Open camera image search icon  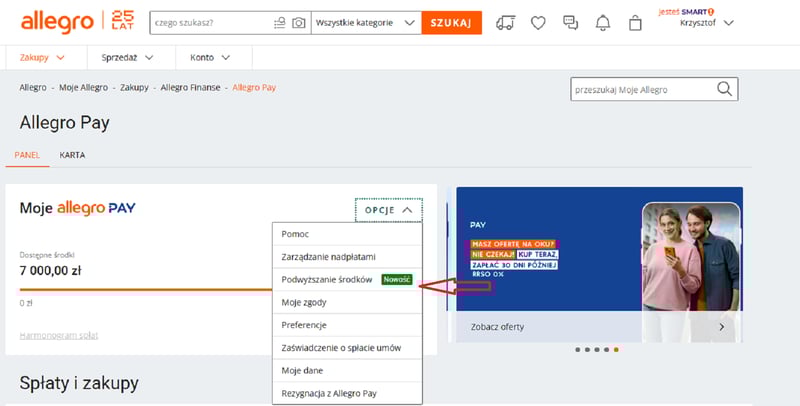tap(298, 22)
